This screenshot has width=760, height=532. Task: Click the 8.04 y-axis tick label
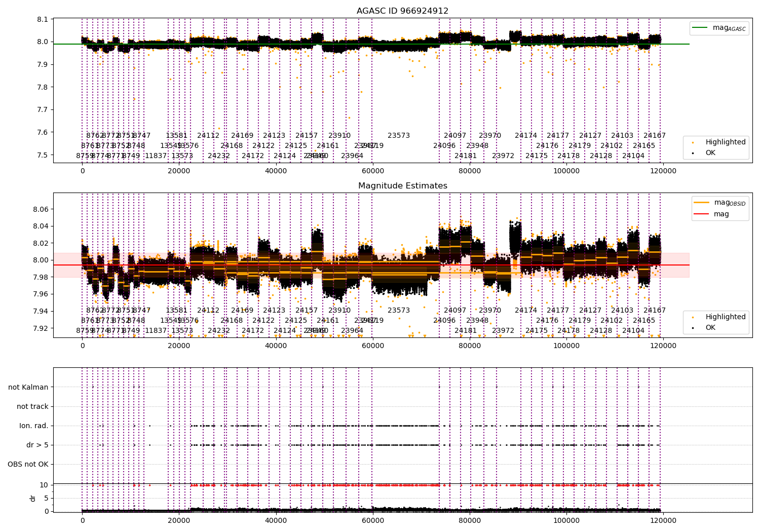41,226
